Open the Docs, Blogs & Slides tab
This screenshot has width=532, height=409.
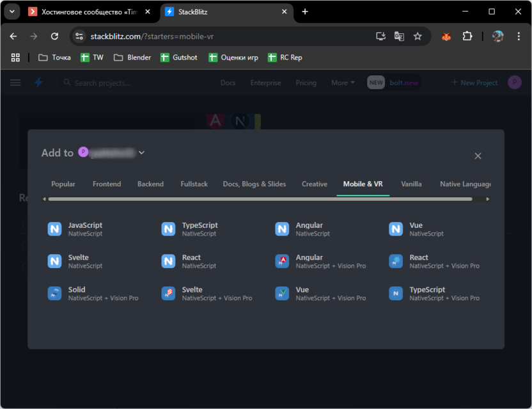coord(254,184)
